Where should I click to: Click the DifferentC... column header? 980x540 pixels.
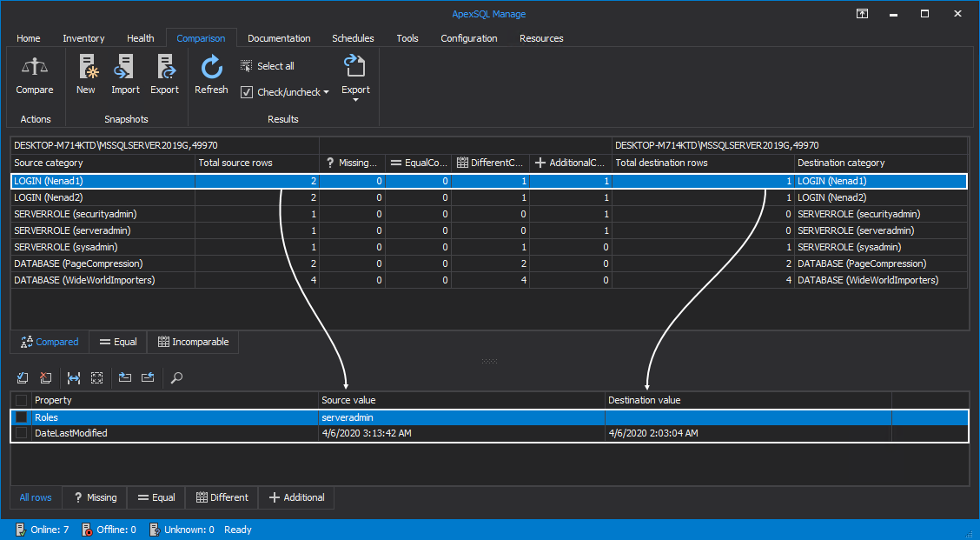[x=491, y=163]
